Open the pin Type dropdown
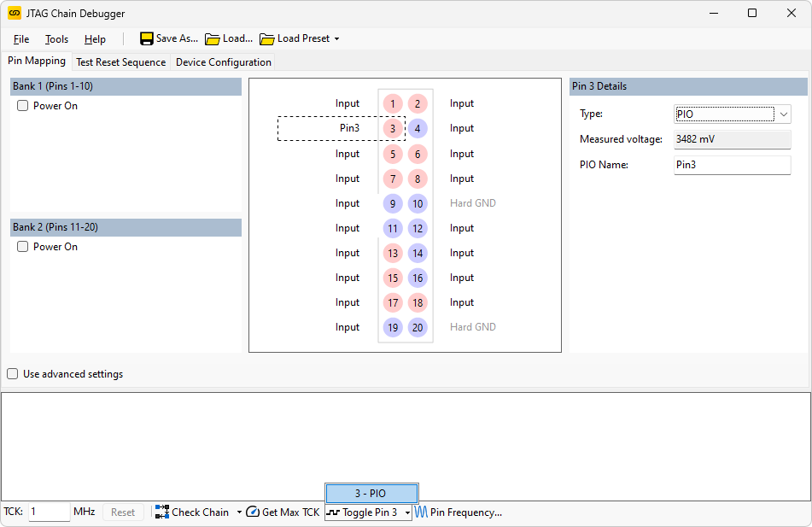The image size is (812, 527). pos(783,114)
